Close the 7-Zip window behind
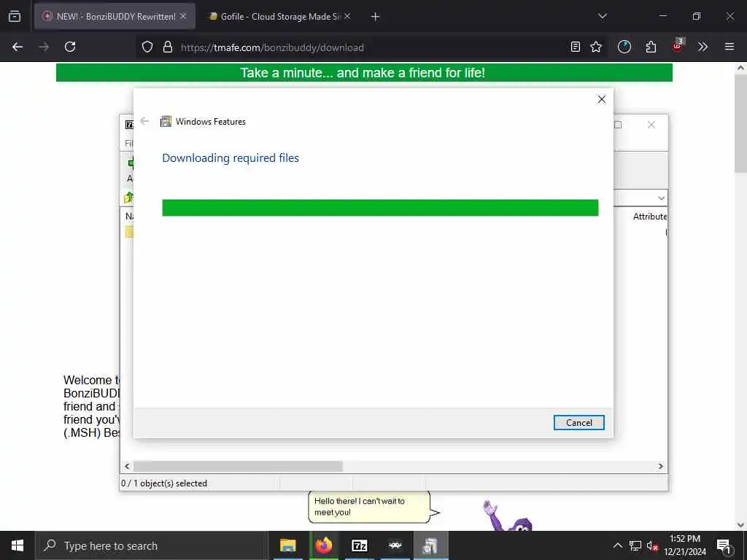 tap(651, 125)
